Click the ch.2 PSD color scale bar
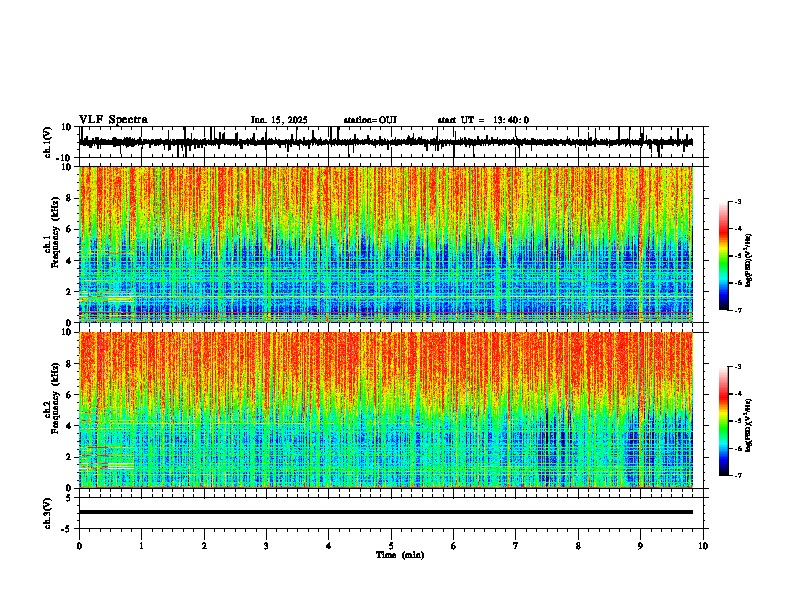This screenshot has height=612, width=792. click(x=724, y=421)
